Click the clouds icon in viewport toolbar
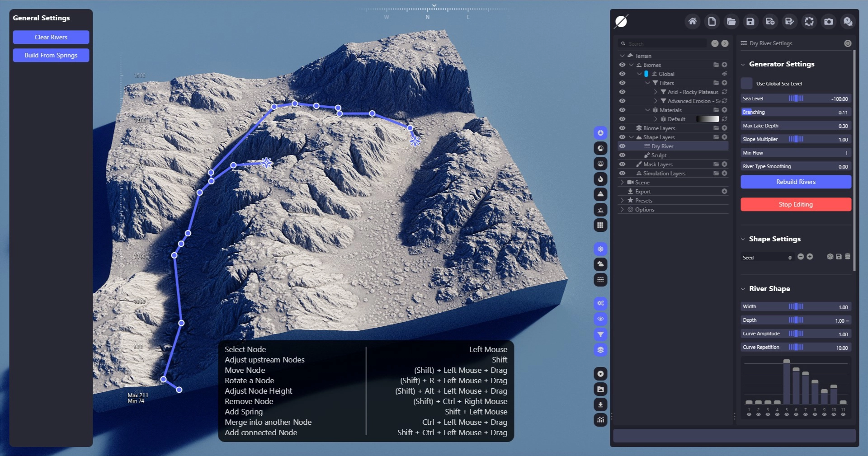The width and height of the screenshot is (868, 456). [x=600, y=264]
